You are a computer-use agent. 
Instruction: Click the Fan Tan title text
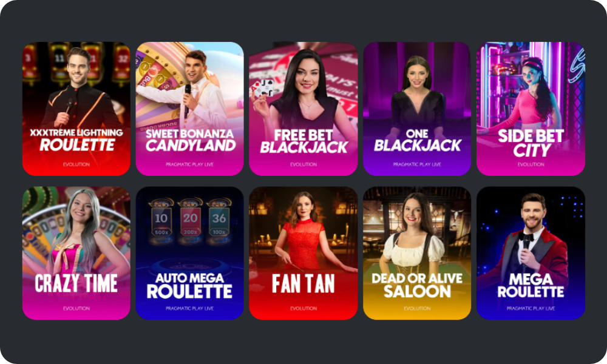tap(303, 284)
